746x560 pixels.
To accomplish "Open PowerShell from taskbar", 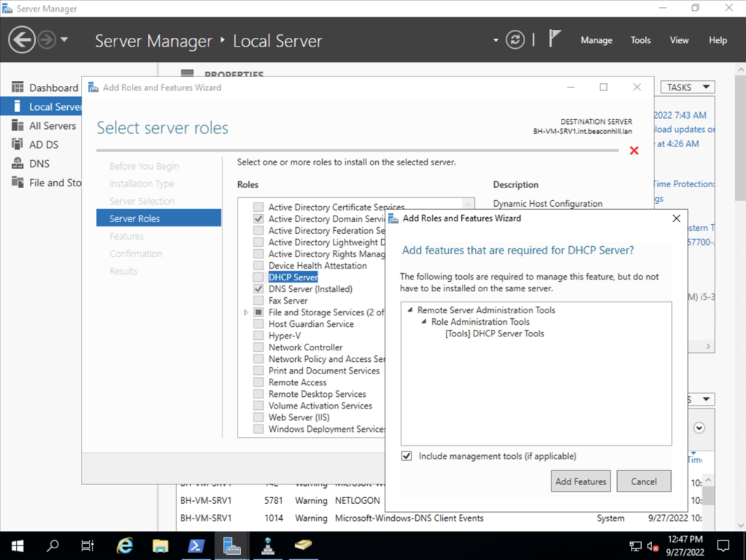I will tap(196, 545).
